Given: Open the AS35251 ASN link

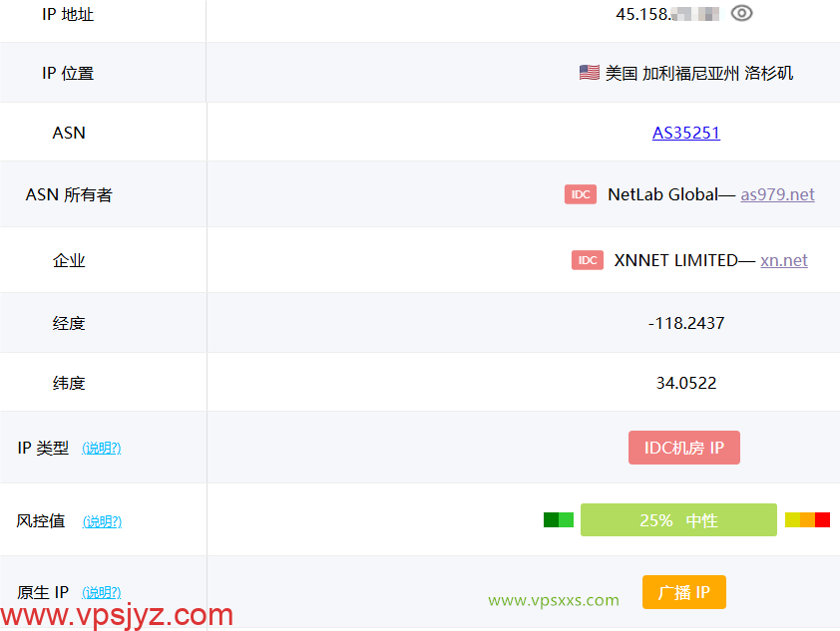Looking at the screenshot, I should 685,133.
